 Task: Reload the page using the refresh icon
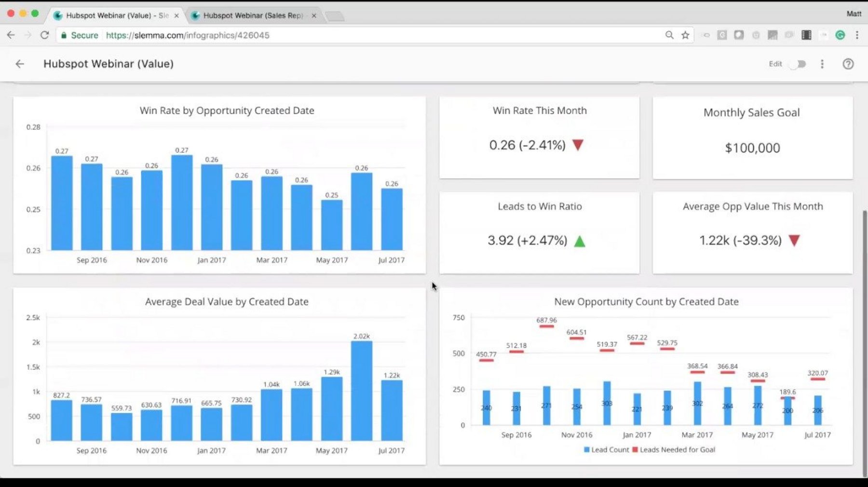point(45,35)
